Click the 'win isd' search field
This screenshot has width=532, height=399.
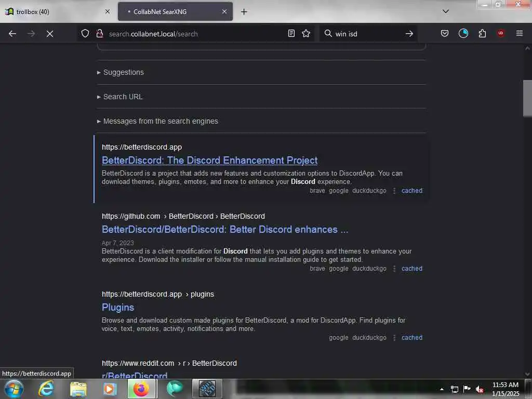point(368,34)
